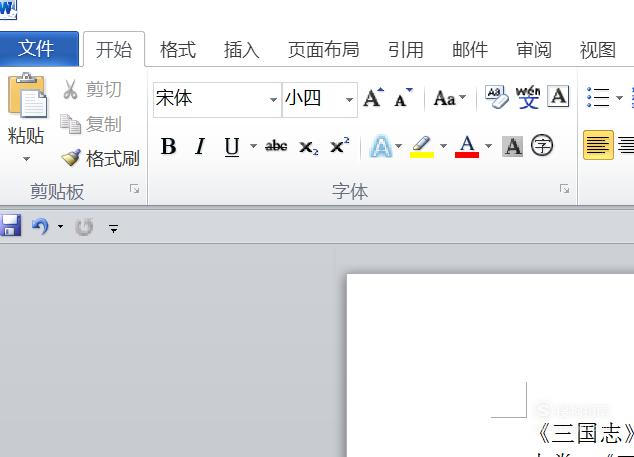Switch to the 格式 tab

178,50
